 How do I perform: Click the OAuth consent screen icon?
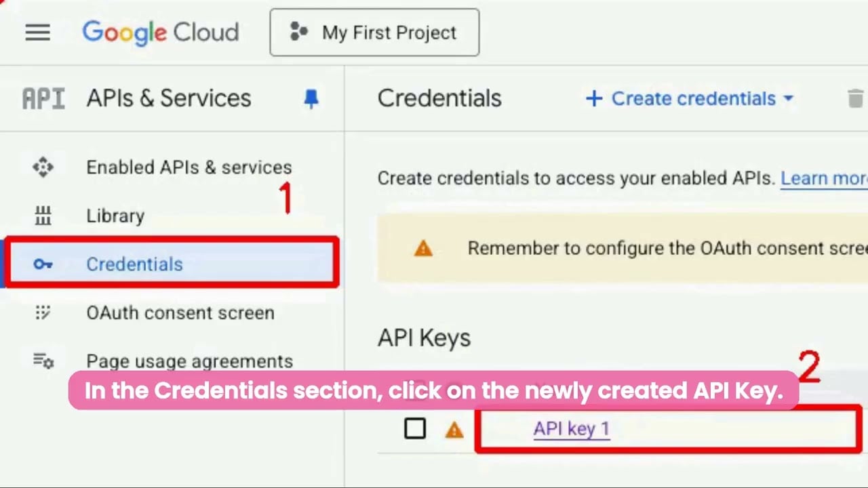(43, 313)
